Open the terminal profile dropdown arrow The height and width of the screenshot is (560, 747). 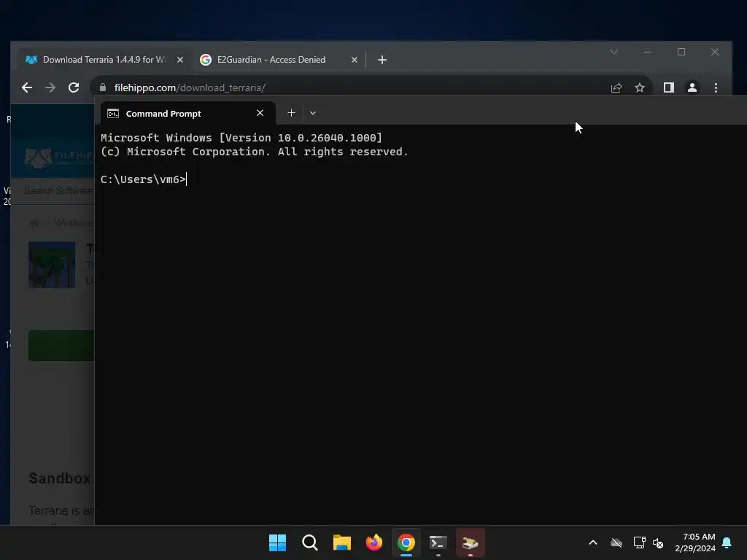(313, 113)
